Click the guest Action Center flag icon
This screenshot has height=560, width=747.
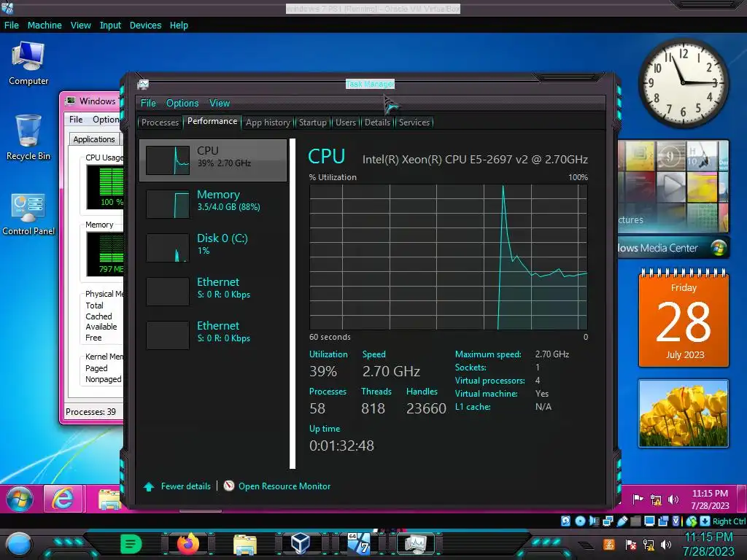click(x=638, y=499)
